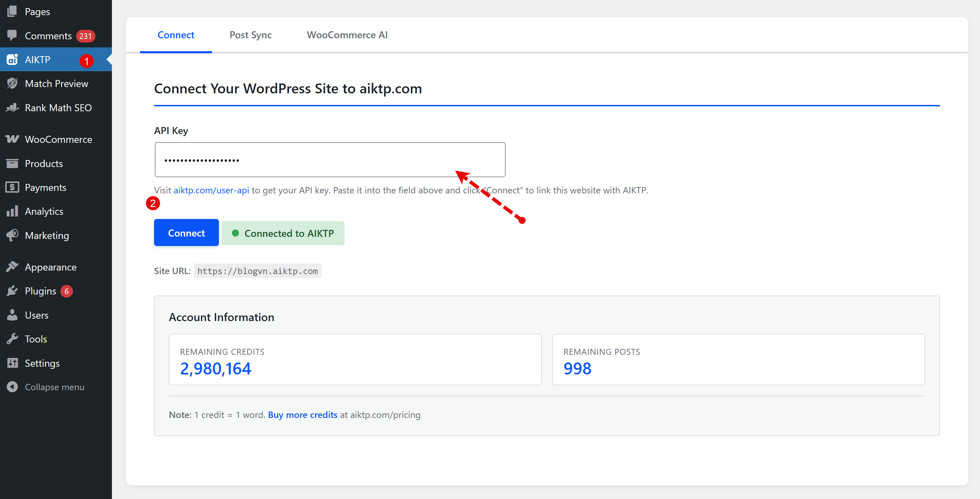Click the Plugins plug icon

coord(12,291)
